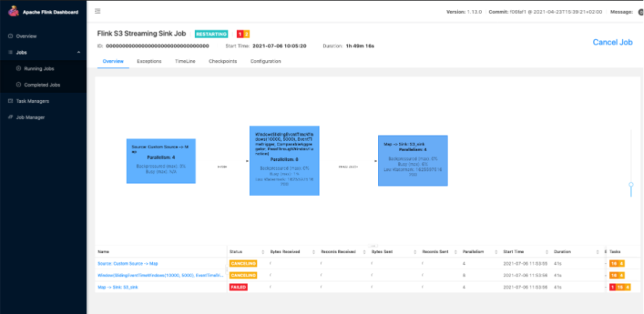Viewport: 644px width, 314px height.
Task: Click the job start time 2021-07-06 10:05:20
Action: pyautogui.click(x=280, y=46)
